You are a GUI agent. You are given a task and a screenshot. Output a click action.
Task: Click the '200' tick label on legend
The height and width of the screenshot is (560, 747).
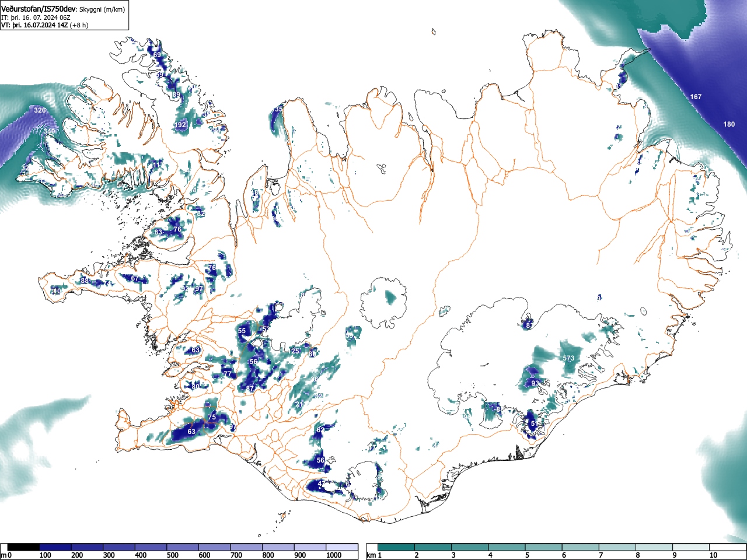(77, 555)
